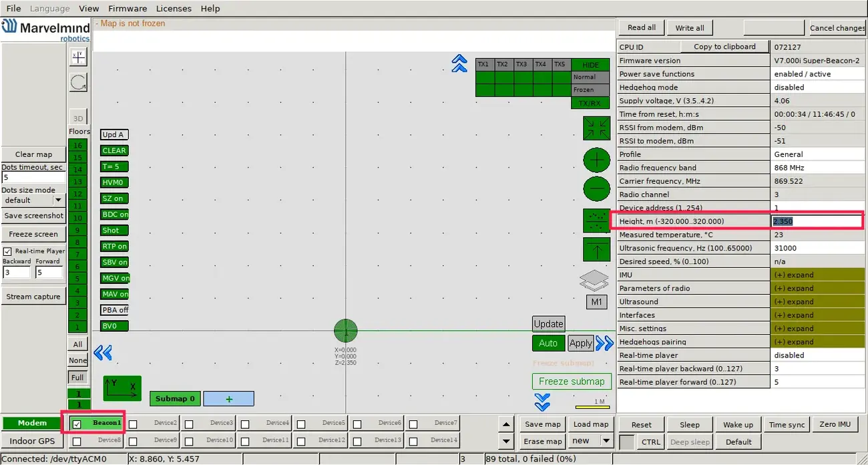Click the green zoom in plus circle
Viewport: 868px width, 465px height.
pyautogui.click(x=596, y=160)
